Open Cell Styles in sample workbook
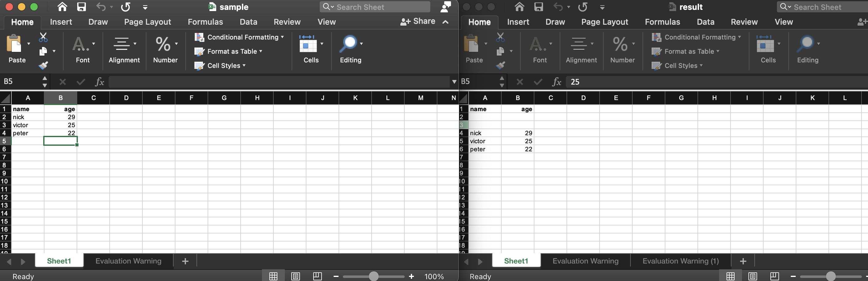The image size is (868, 281). [220, 66]
